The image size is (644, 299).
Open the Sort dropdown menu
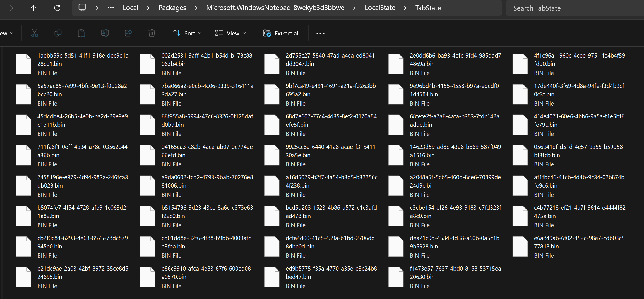(187, 33)
